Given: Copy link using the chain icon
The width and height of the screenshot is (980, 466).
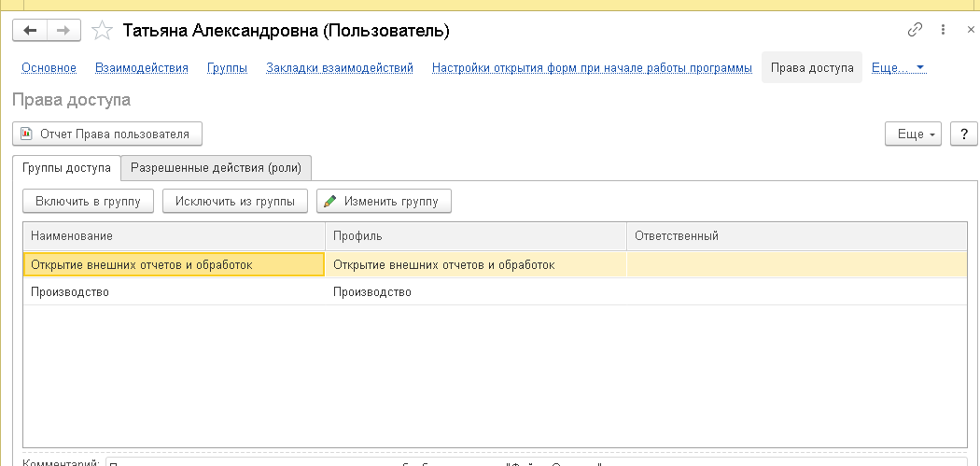Looking at the screenshot, I should click(x=915, y=31).
